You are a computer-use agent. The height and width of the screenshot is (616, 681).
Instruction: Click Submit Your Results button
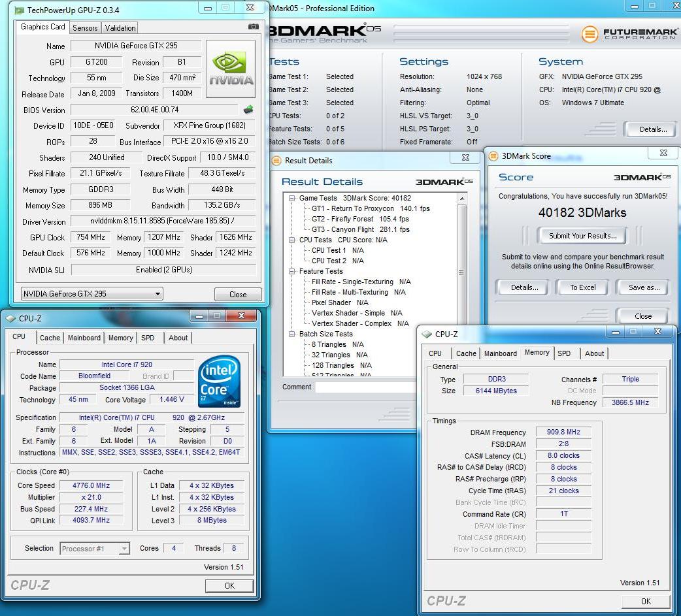pos(582,236)
